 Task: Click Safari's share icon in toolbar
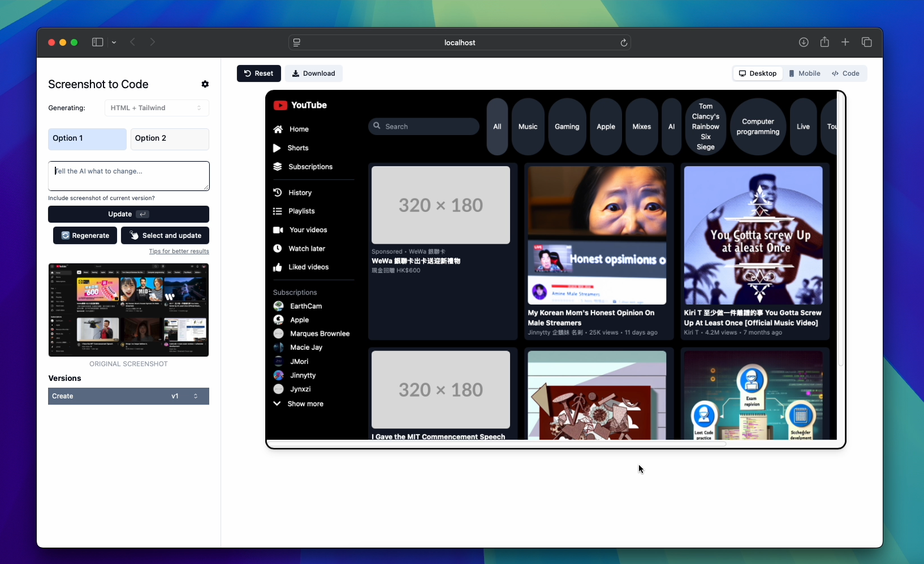coord(824,42)
